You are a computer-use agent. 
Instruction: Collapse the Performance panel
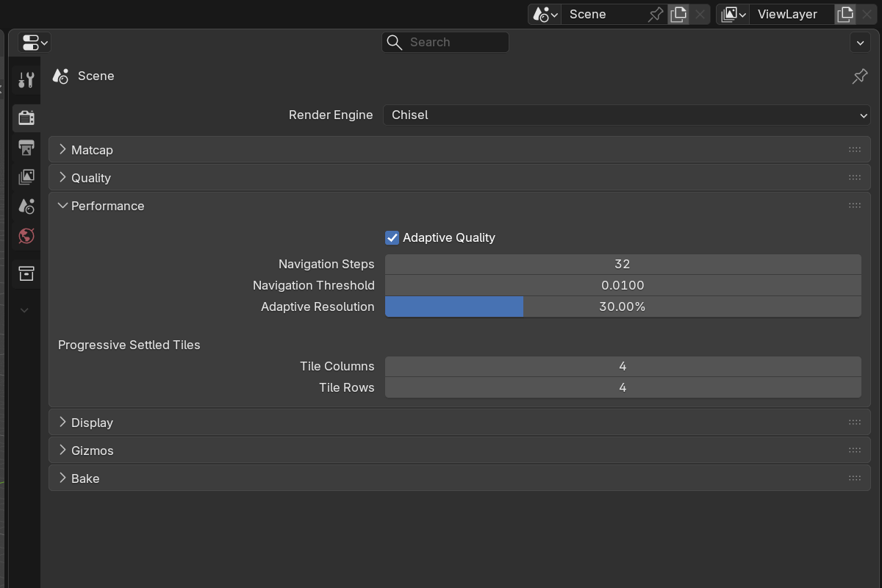coord(459,206)
